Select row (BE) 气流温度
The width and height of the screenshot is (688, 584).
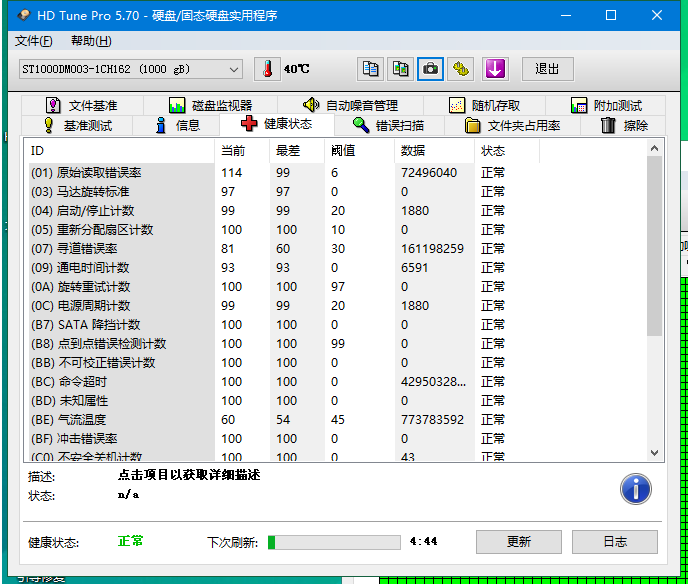pos(284,420)
